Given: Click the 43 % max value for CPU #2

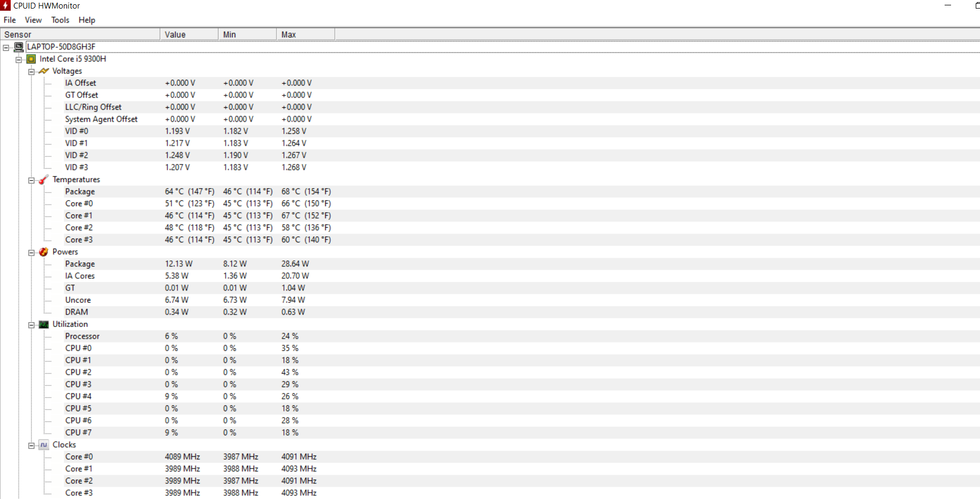Looking at the screenshot, I should click(290, 373).
